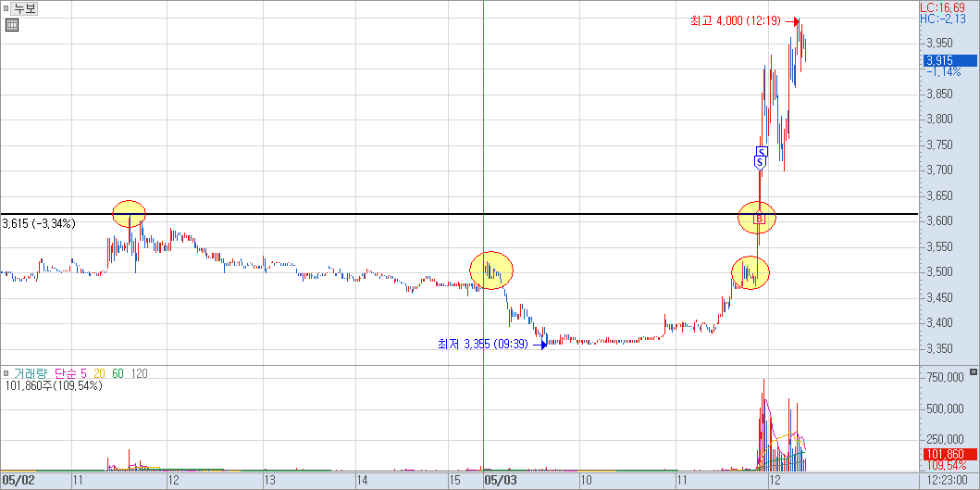Viewport: 980px width, 490px height.
Task: Click the small square icon beside 누보
Action: [6, 8]
